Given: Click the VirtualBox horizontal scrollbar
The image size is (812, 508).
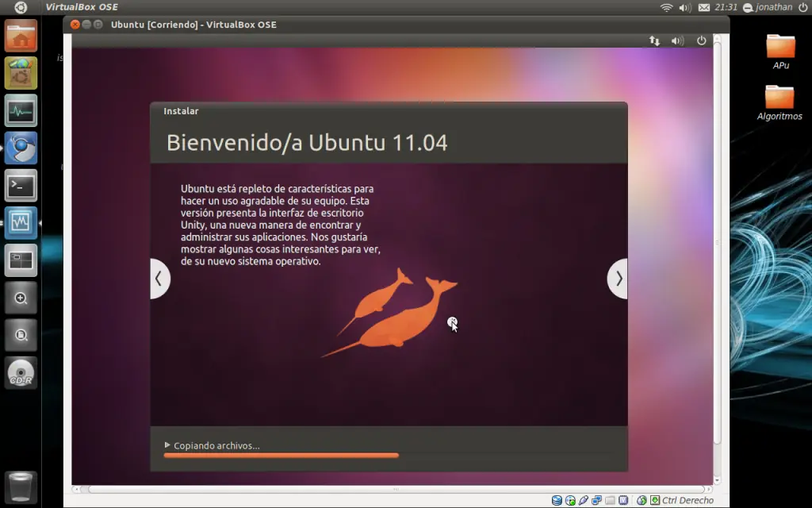Looking at the screenshot, I should click(x=396, y=489).
